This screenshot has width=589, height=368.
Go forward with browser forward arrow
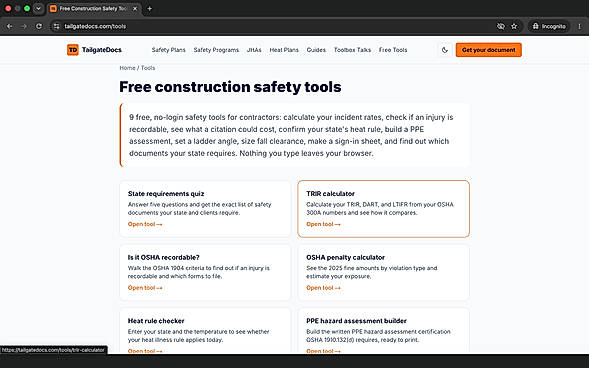point(24,26)
